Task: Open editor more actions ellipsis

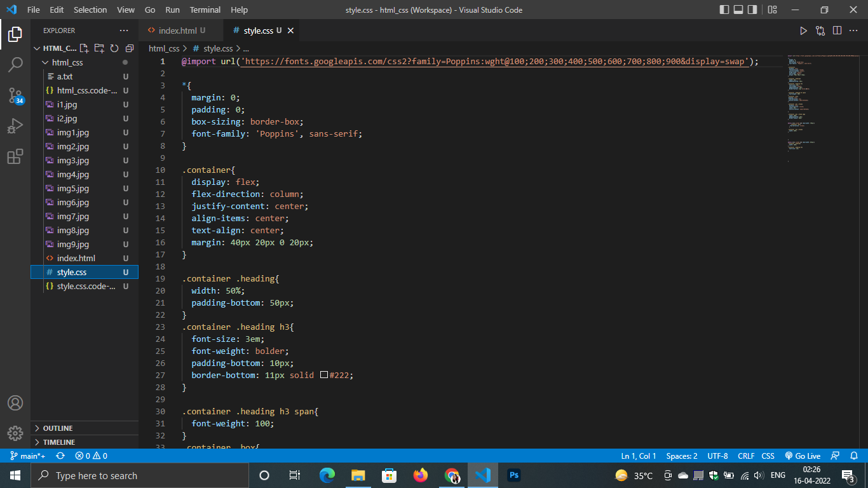Action: [x=855, y=30]
